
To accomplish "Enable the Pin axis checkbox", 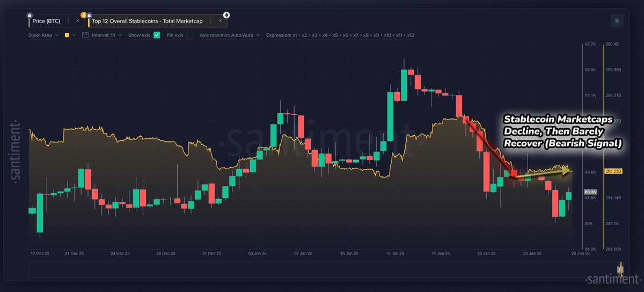I will coord(189,35).
